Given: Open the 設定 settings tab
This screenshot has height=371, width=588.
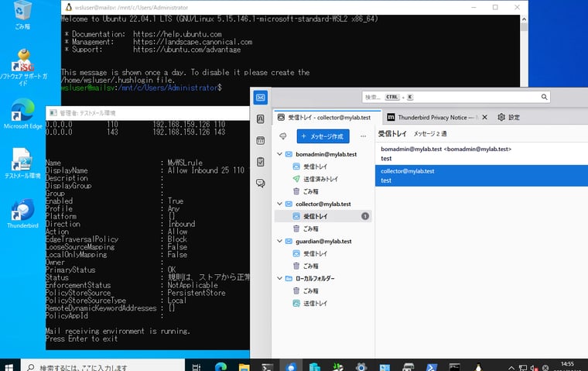Looking at the screenshot, I should point(509,117).
